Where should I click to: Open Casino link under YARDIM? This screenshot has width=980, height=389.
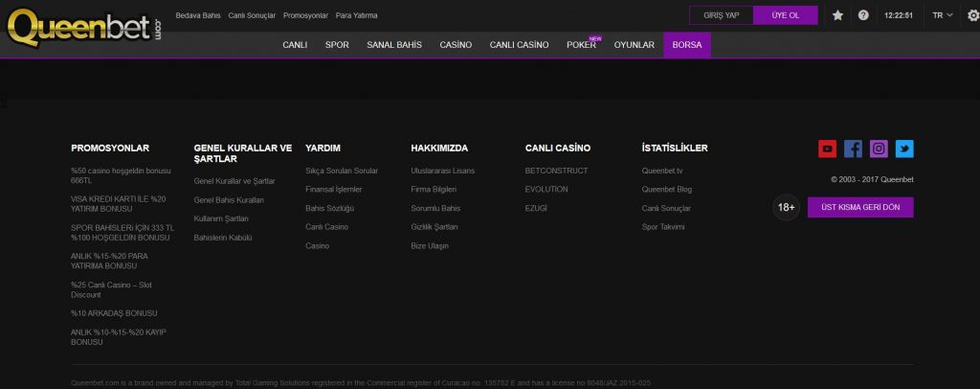318,246
